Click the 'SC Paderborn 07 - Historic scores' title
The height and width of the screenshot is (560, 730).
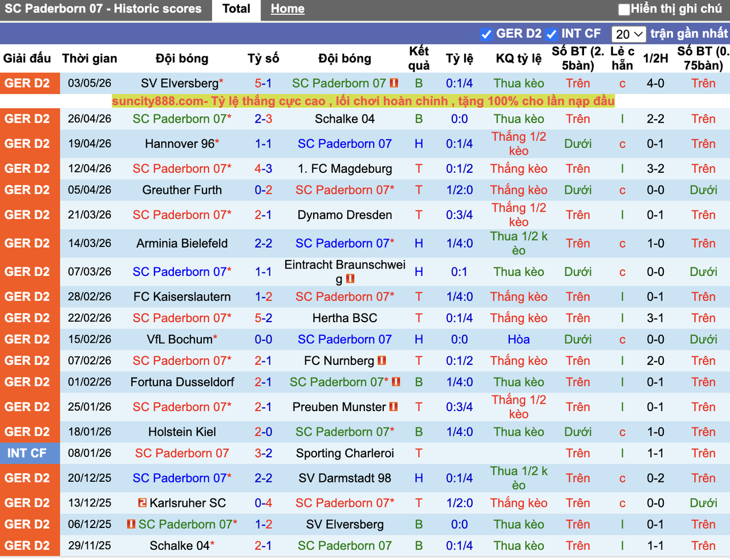tap(103, 9)
